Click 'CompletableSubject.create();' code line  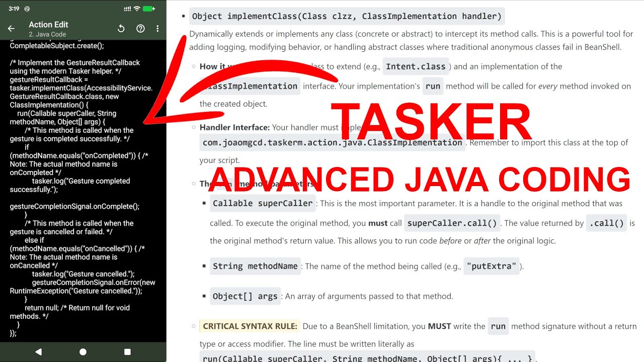pos(57,46)
